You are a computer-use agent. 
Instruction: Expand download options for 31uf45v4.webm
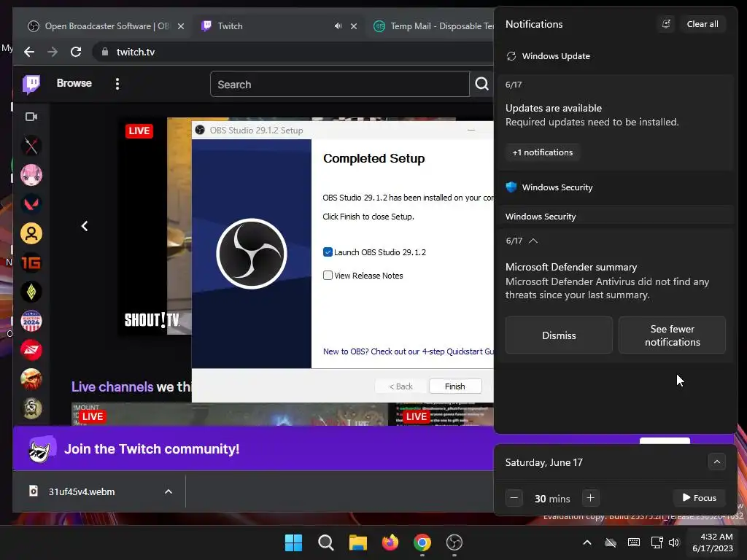point(169,491)
